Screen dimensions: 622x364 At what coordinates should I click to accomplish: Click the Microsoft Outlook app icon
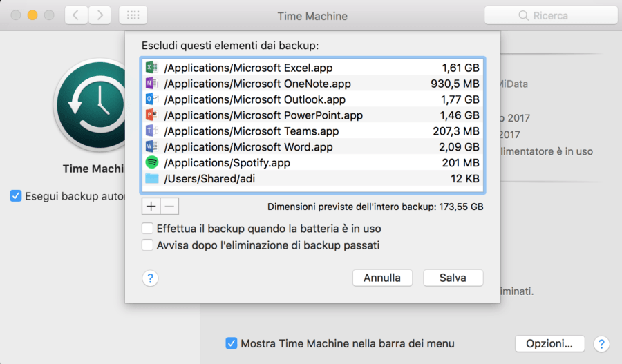[x=151, y=99]
